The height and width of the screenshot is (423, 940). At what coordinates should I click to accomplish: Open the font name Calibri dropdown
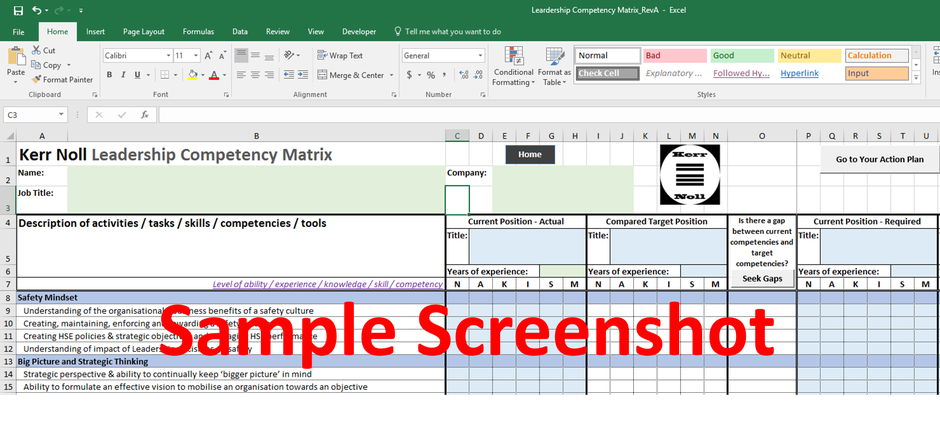pos(168,56)
